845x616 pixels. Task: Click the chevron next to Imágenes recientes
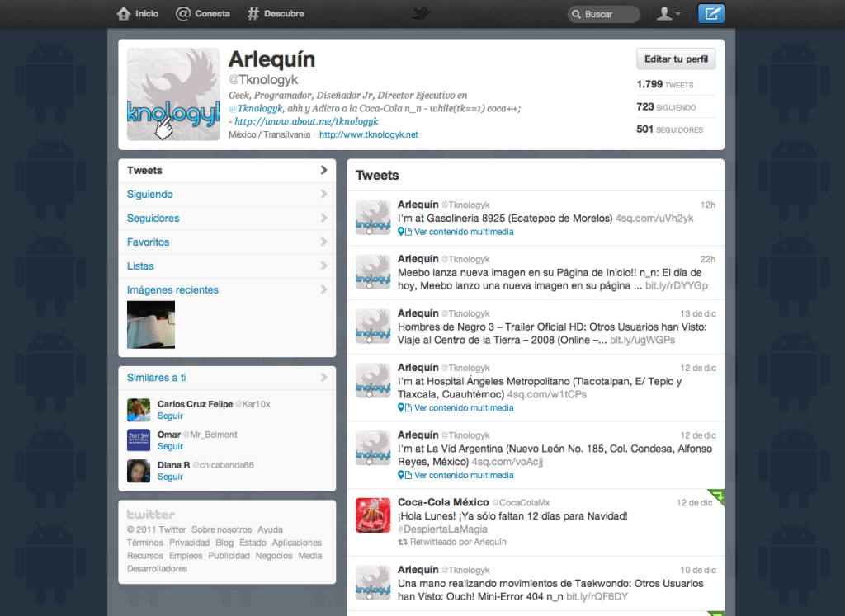pos(323,289)
